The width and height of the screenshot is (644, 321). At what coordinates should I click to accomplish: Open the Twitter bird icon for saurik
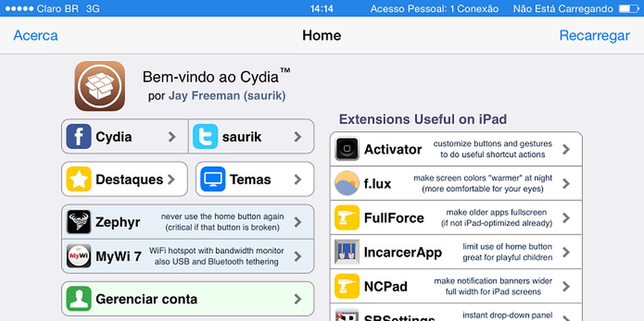[206, 136]
